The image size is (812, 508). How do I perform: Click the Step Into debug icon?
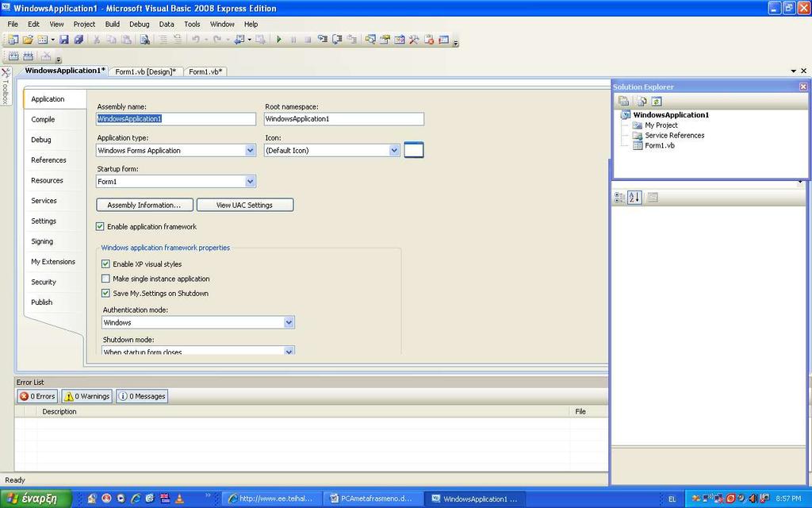coord(323,40)
